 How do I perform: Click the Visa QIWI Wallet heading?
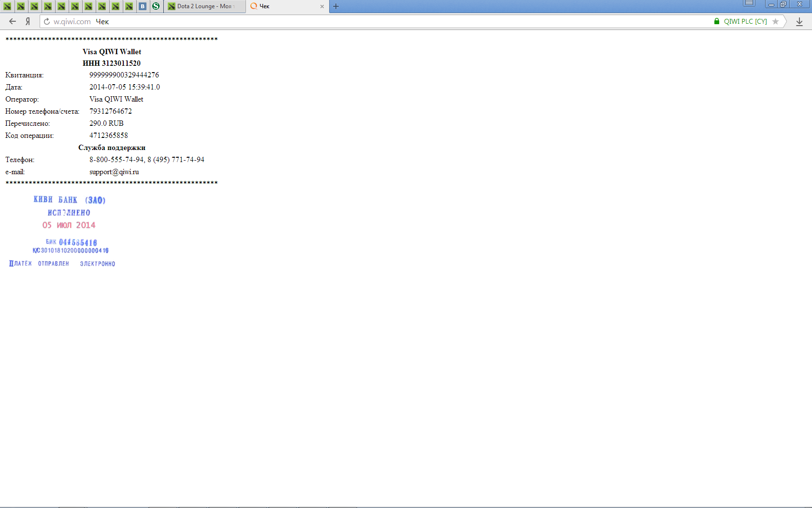(x=112, y=52)
